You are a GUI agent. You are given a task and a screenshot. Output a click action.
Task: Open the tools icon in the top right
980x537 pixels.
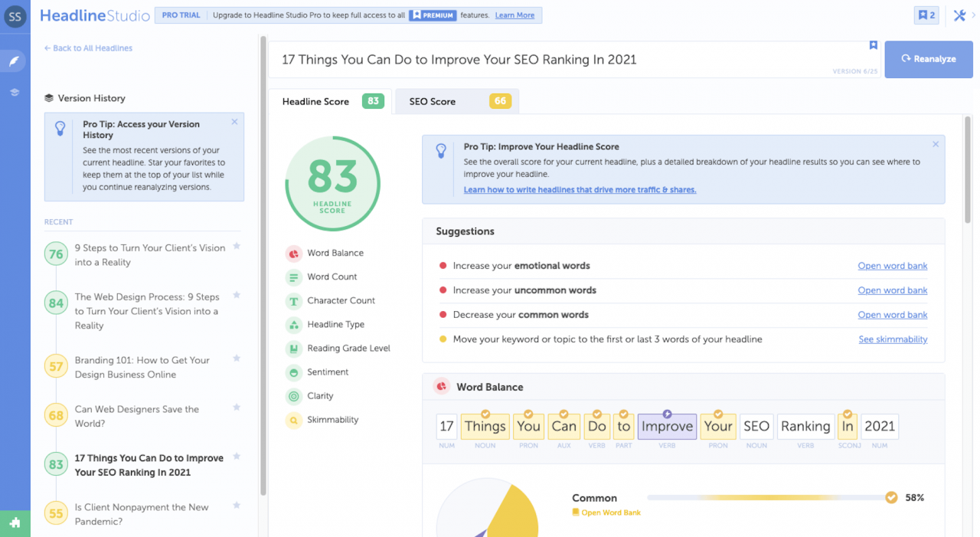(960, 15)
